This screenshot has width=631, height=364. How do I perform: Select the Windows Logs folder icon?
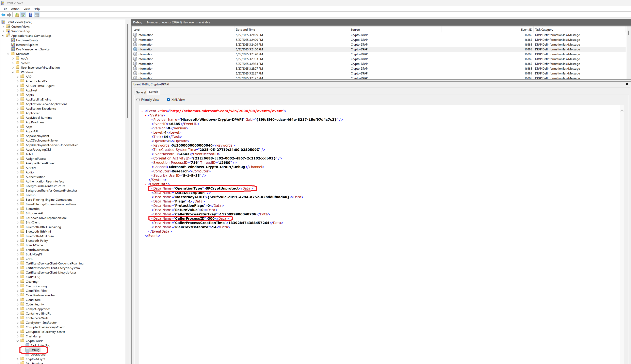(x=8, y=31)
